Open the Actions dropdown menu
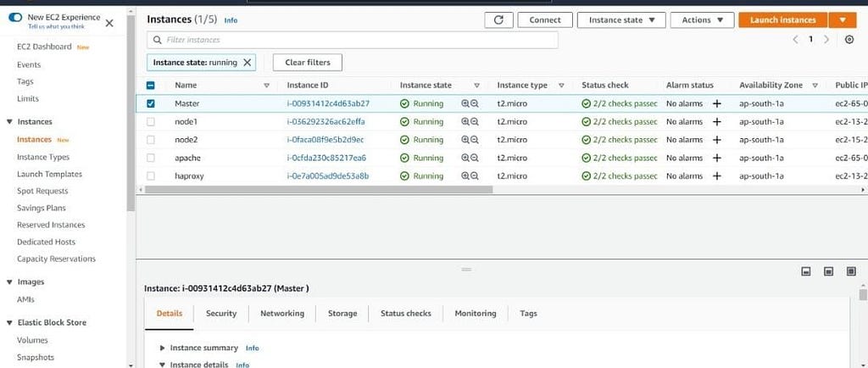The width and height of the screenshot is (868, 368). [x=702, y=20]
